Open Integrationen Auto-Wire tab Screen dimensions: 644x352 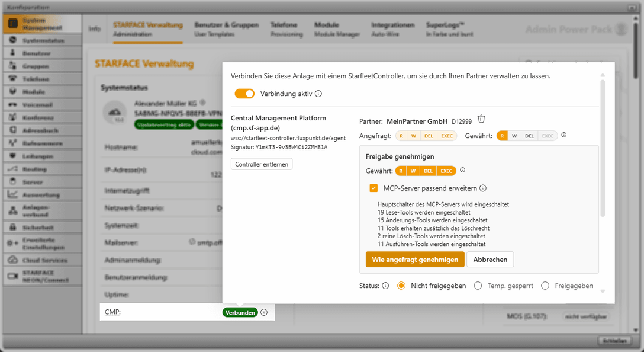click(x=392, y=29)
